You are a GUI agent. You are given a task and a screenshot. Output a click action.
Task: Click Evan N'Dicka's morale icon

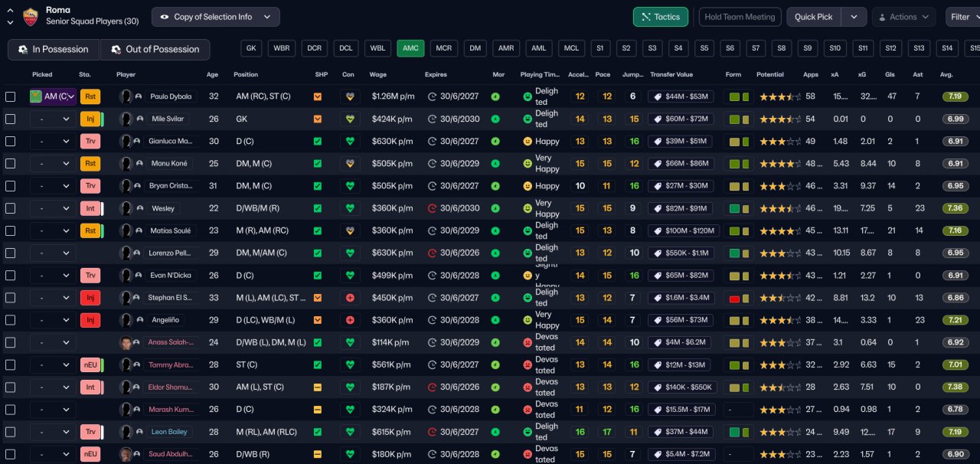tap(495, 275)
